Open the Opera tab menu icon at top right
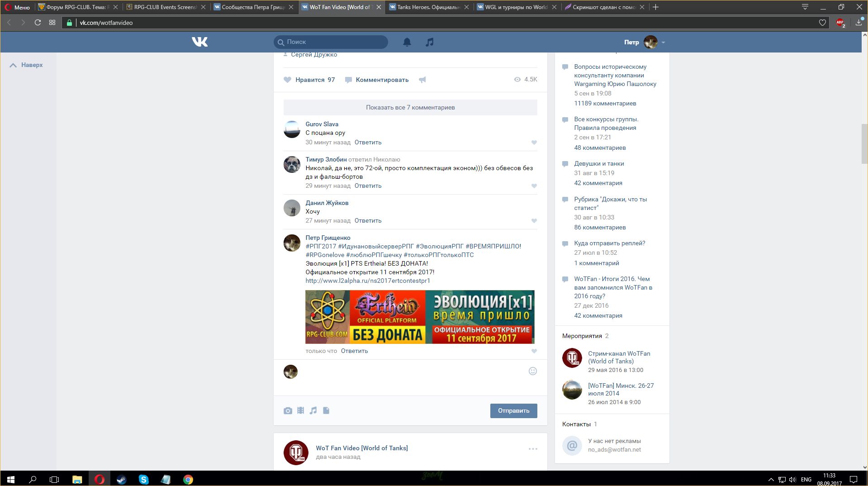868x486 pixels. tap(805, 7)
